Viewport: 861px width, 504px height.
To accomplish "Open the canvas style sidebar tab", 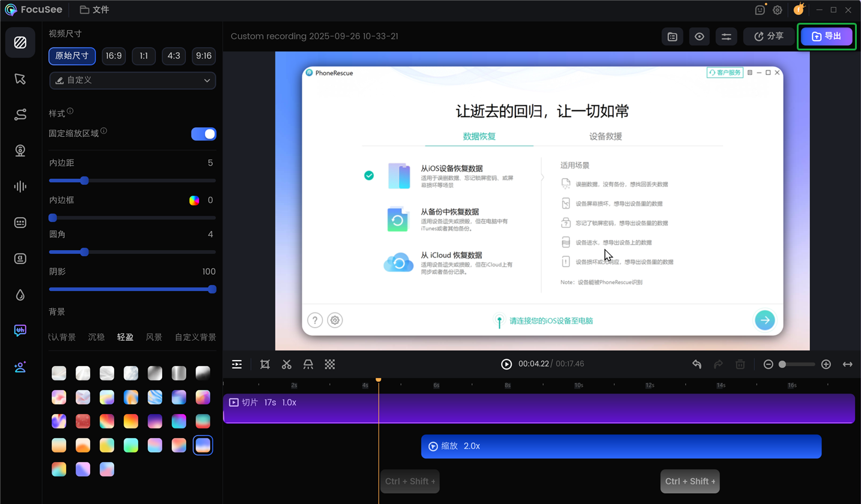I will pyautogui.click(x=20, y=43).
